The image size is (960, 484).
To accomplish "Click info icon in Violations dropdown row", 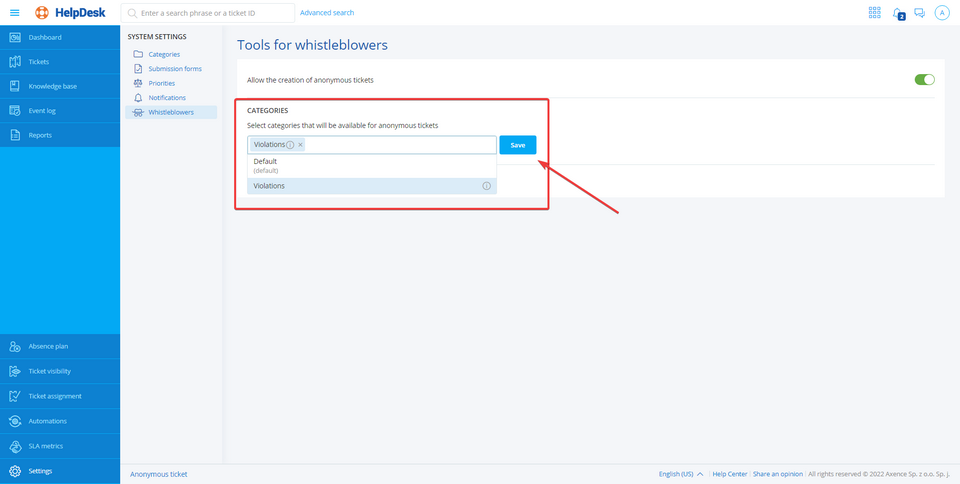I will [487, 186].
